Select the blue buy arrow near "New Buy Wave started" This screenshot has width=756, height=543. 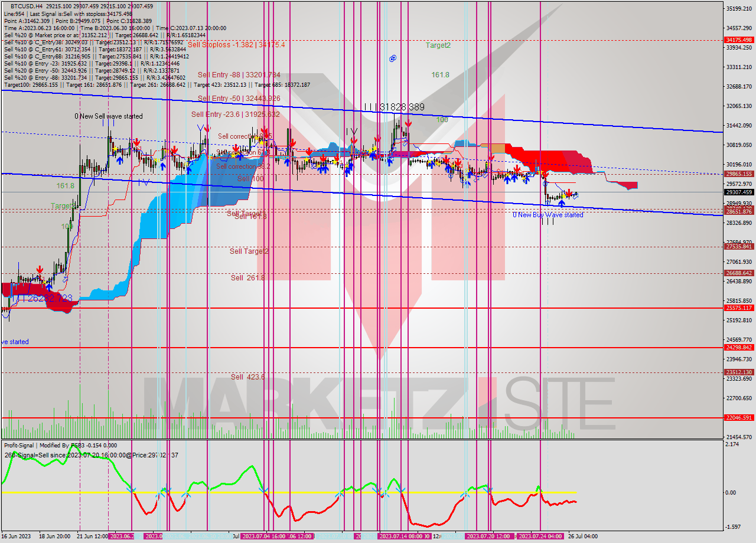click(562, 204)
